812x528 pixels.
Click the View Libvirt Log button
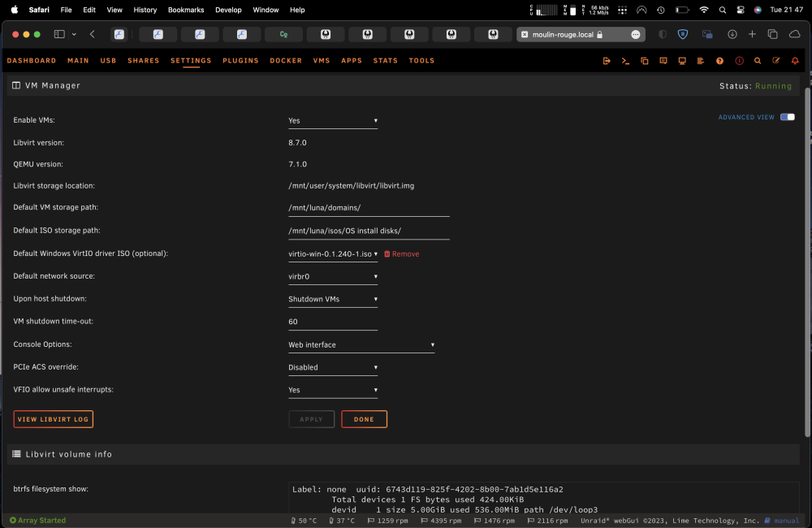(x=54, y=419)
